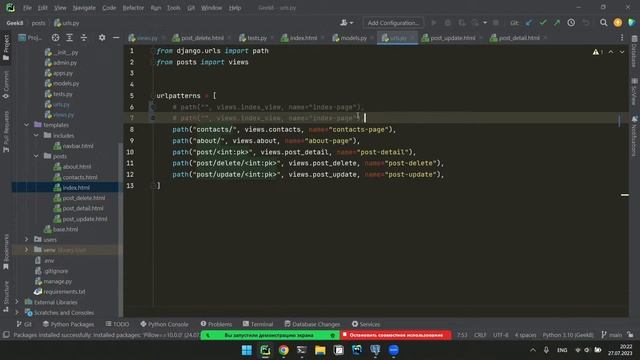Select manage.py in project tree

(53, 281)
